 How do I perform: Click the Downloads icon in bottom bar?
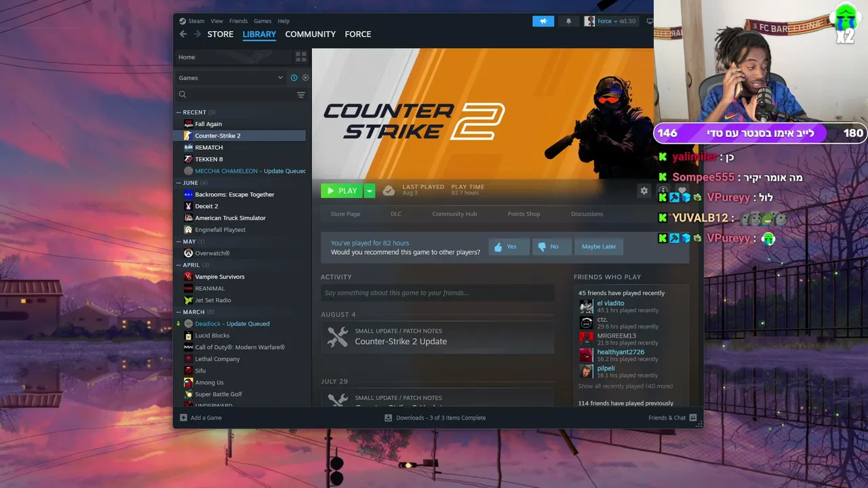(x=388, y=418)
